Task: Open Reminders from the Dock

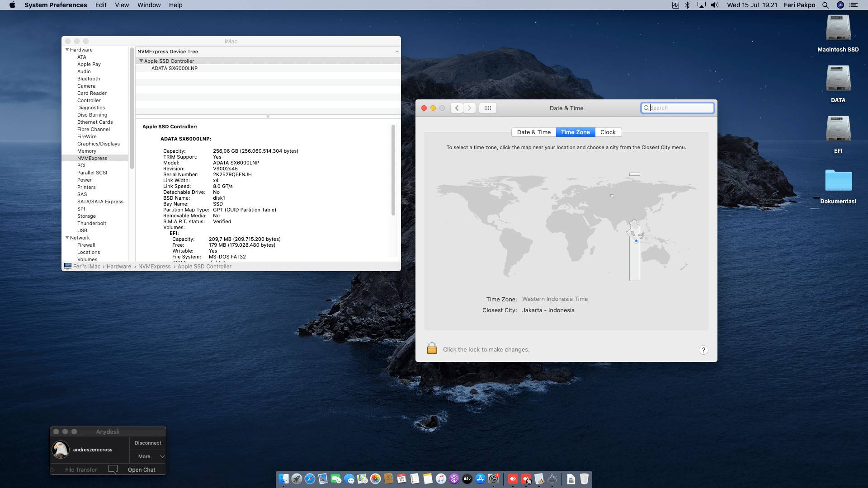Action: pos(415,479)
